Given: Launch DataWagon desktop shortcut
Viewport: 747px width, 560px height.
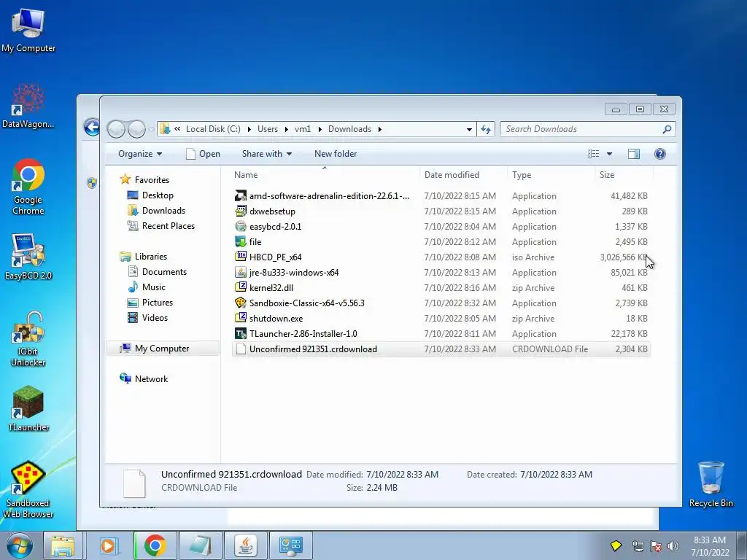Looking at the screenshot, I should pos(28,106).
